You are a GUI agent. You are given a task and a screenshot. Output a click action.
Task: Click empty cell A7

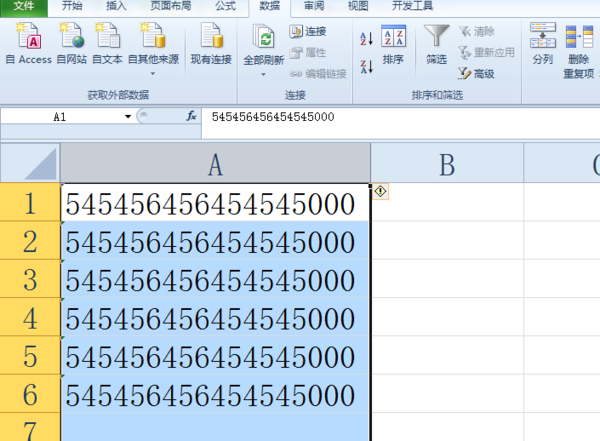tap(215, 427)
